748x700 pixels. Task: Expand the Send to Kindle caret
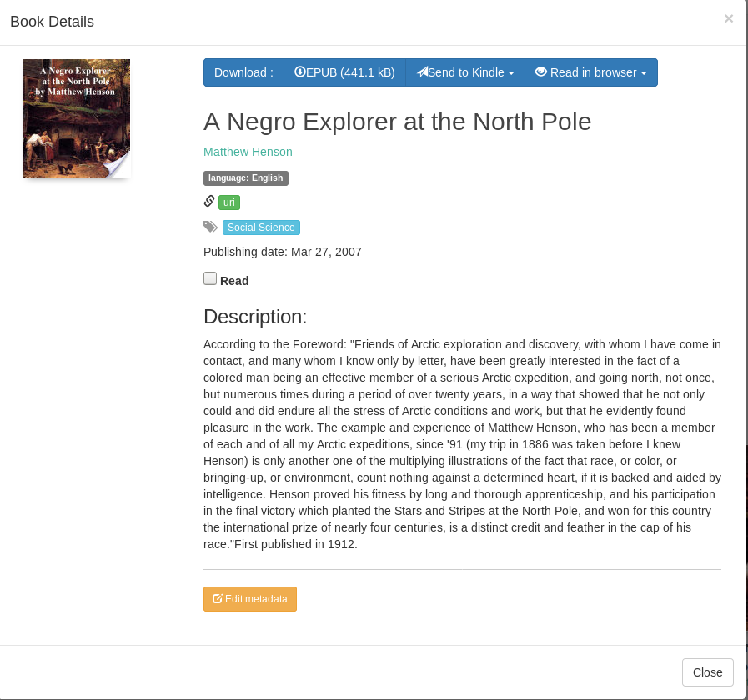click(511, 73)
